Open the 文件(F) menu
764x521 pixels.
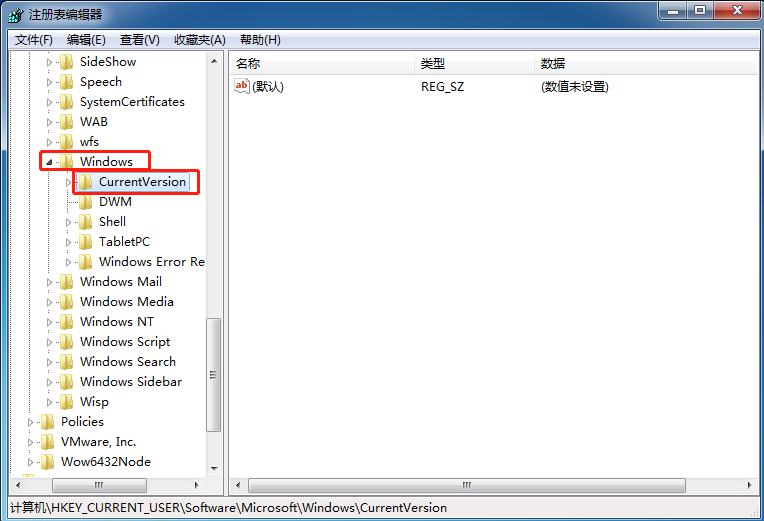pyautogui.click(x=33, y=40)
